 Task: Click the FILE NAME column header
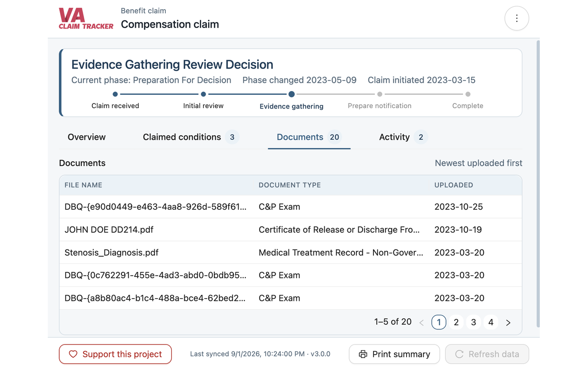[x=84, y=185]
